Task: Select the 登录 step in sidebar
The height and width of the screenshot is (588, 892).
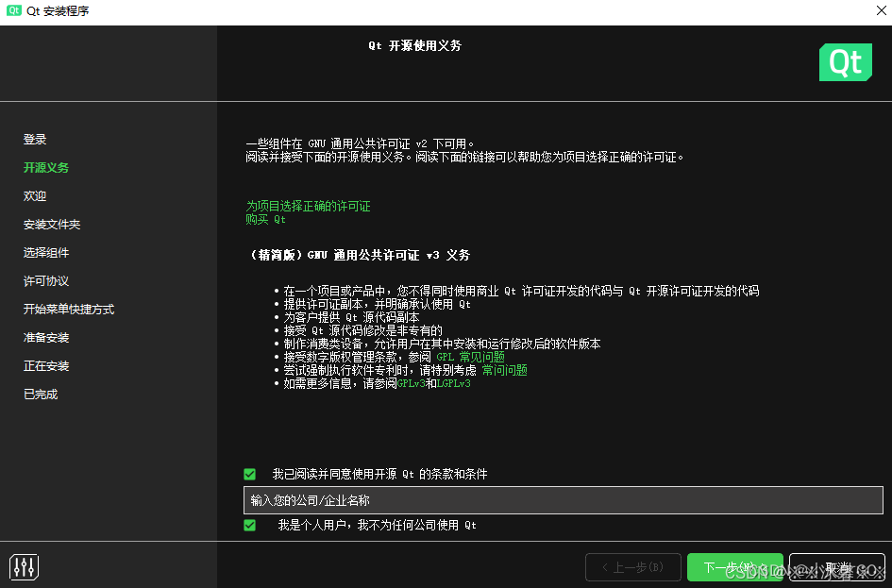Action: coord(35,140)
